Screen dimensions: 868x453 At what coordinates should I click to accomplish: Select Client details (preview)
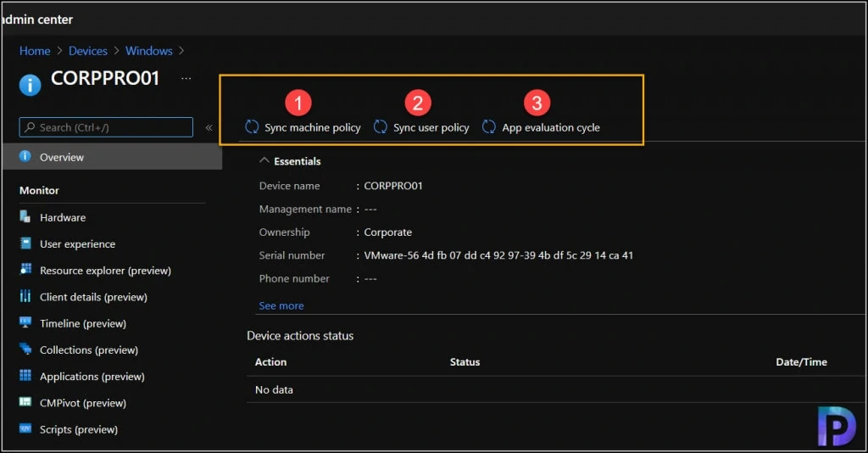(x=93, y=298)
